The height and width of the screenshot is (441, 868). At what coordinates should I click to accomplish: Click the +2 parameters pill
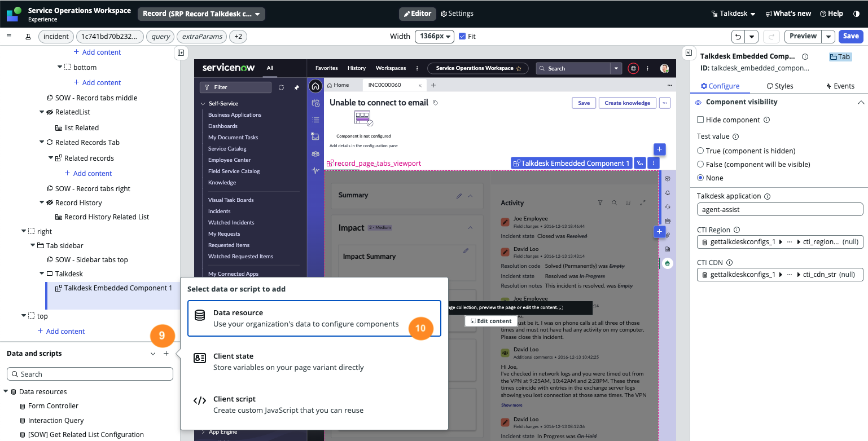click(x=238, y=37)
